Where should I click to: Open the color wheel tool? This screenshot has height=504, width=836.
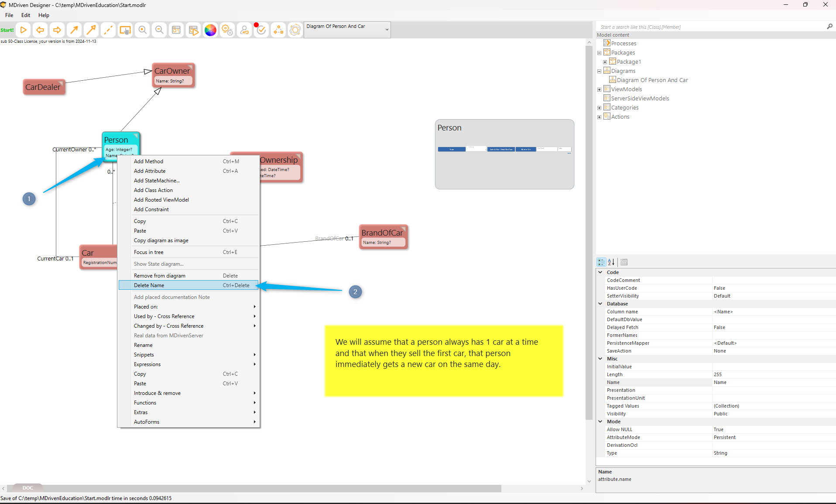tap(210, 30)
